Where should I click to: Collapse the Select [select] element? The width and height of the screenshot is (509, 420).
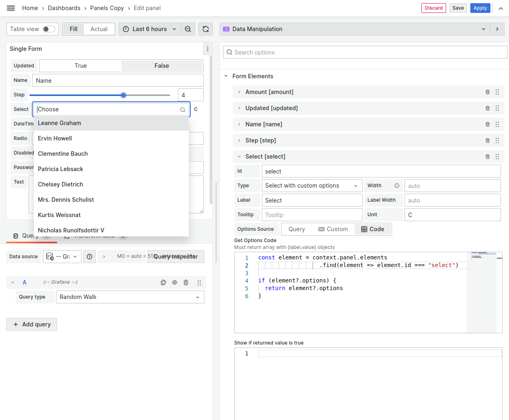(x=239, y=157)
